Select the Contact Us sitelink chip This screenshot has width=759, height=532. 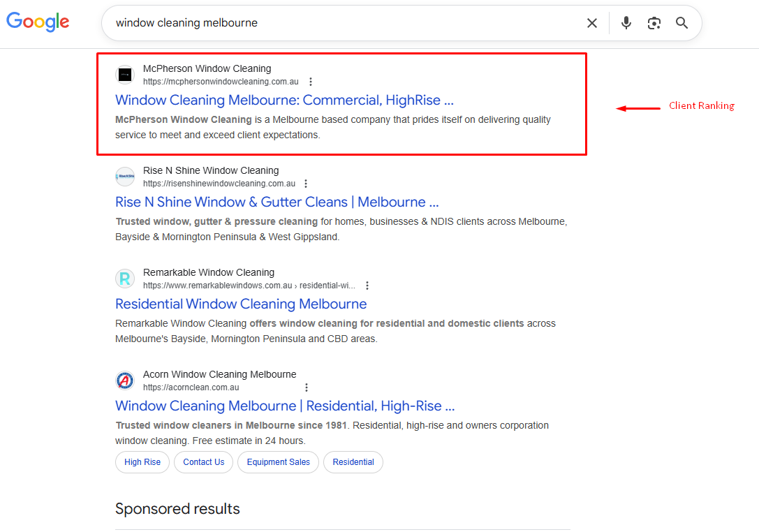pos(203,462)
